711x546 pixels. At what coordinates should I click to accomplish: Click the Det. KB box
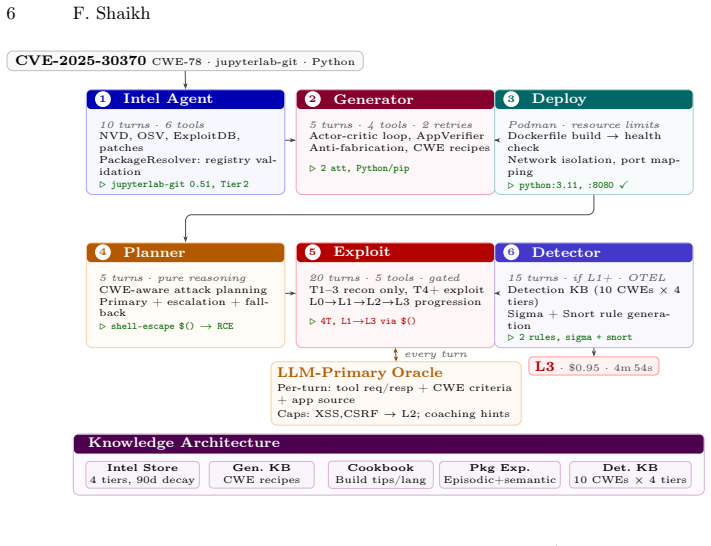(630, 474)
